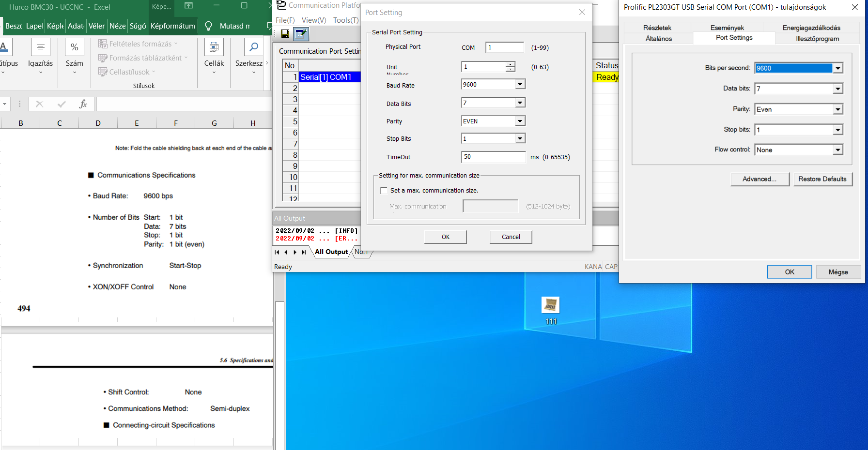Click the fx insert function icon
This screenshot has width=868, height=450.
coord(83,104)
